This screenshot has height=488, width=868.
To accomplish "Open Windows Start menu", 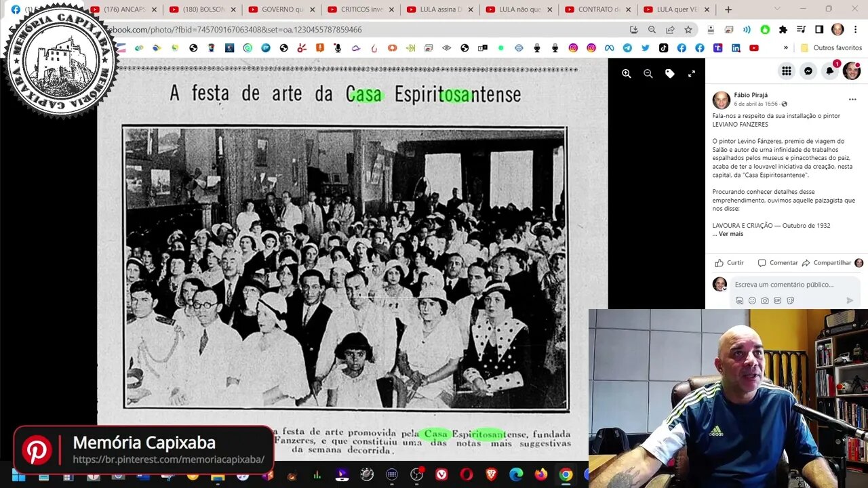I will (x=18, y=475).
